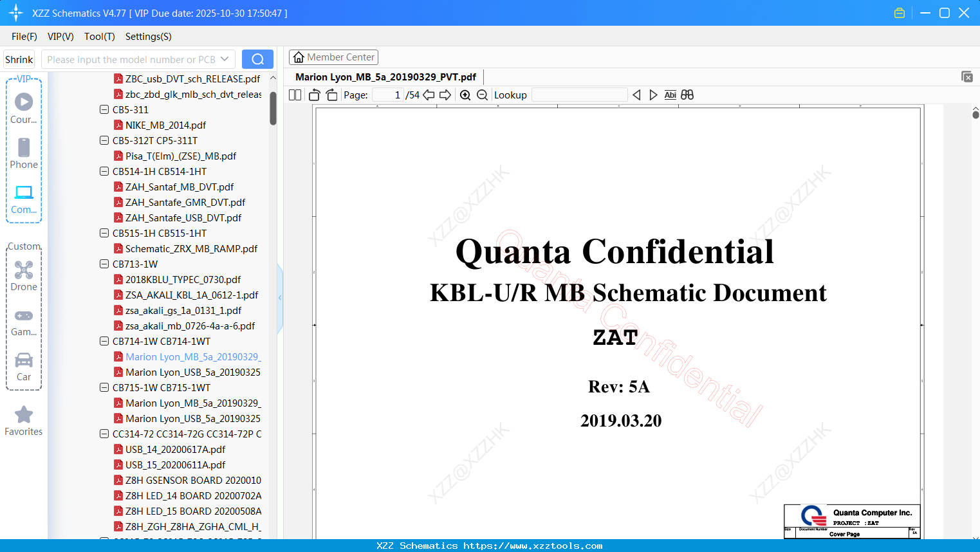Open ZBC_usb_DVT_sch_RELEASE.pdf
Viewport: 980px width, 552px height.
pos(192,78)
